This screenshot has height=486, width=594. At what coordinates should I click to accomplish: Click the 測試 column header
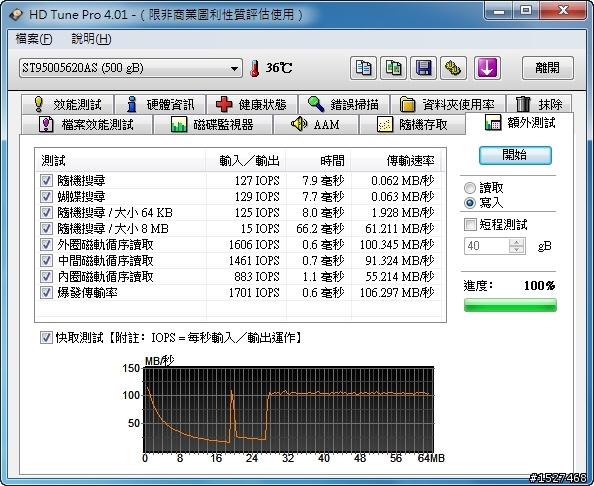coord(120,161)
